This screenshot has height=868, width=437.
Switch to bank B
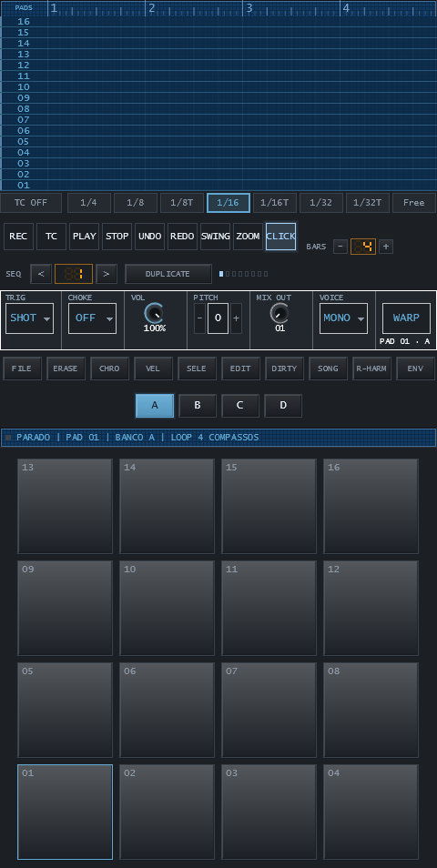[198, 406]
